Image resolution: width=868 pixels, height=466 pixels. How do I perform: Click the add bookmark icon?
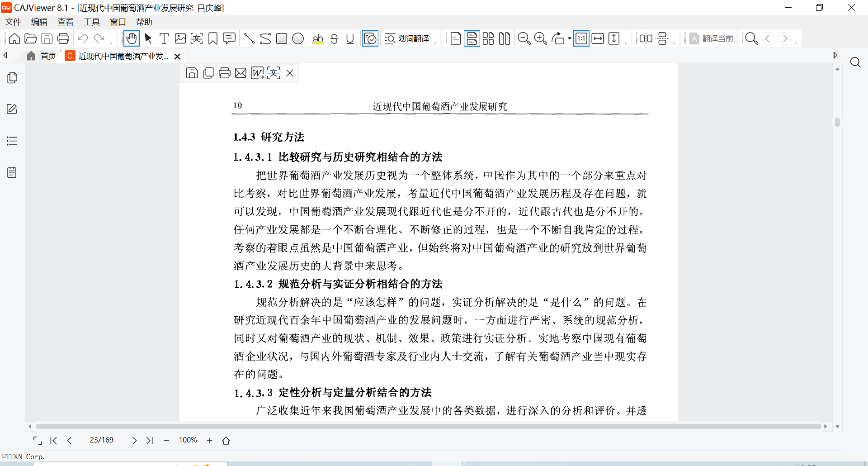pos(213,39)
